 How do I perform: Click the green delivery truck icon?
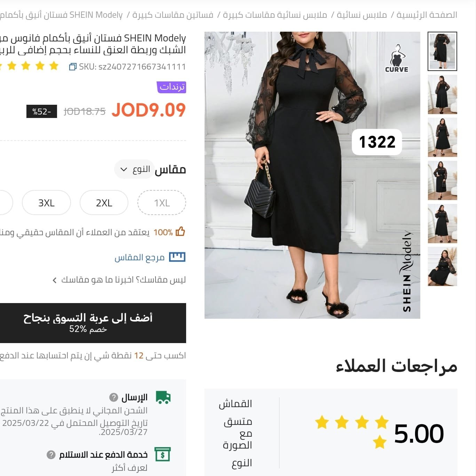[163, 397]
